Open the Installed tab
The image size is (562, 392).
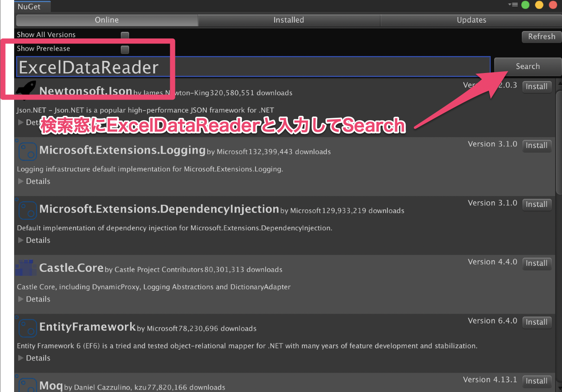289,20
